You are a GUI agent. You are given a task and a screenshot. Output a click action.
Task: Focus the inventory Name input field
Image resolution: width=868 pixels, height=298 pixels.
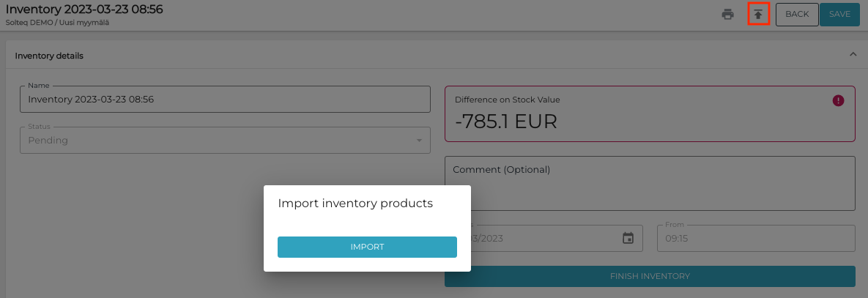pyautogui.click(x=225, y=100)
